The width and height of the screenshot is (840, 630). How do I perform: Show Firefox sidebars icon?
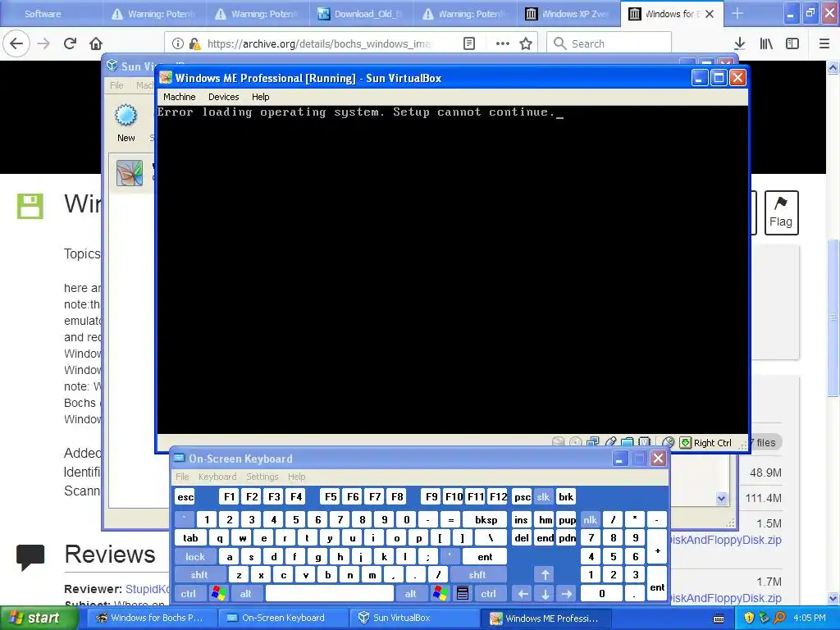point(792,43)
